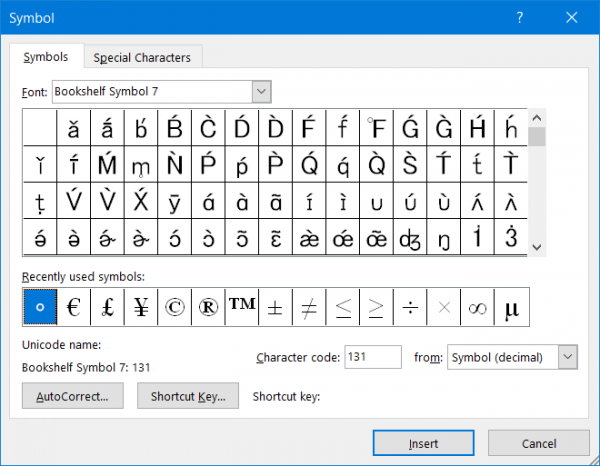Open the Symbols tab
600x466 pixels.
46,57
